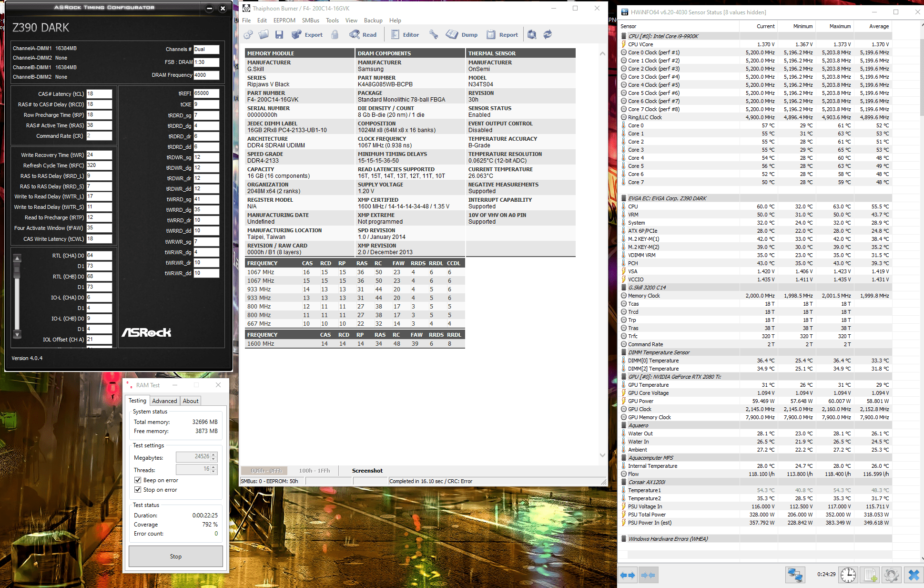Click the RAM Test title bar icon

pyautogui.click(x=129, y=385)
